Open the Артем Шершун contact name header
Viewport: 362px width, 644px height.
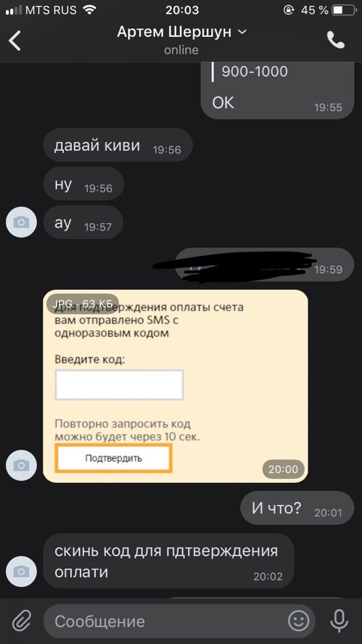click(x=174, y=32)
